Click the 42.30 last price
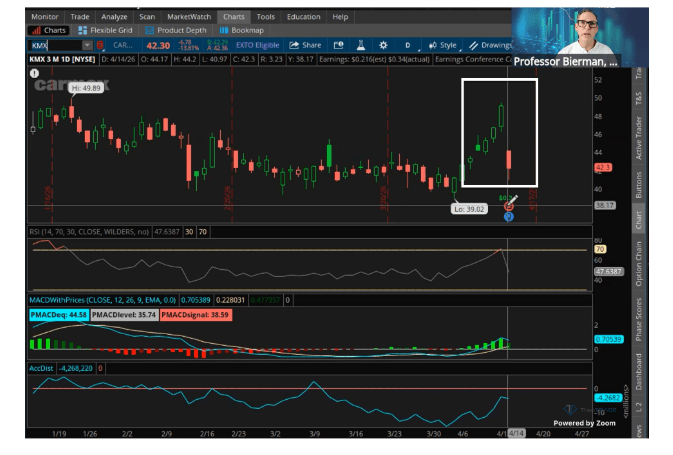This screenshot has width=673, height=455. coord(158,45)
